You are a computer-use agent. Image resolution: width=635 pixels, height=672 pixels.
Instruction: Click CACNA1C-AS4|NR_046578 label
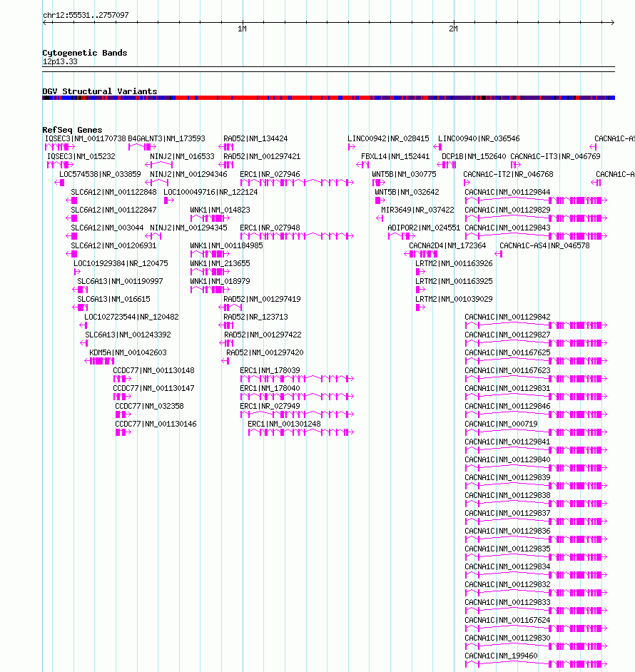(x=544, y=246)
